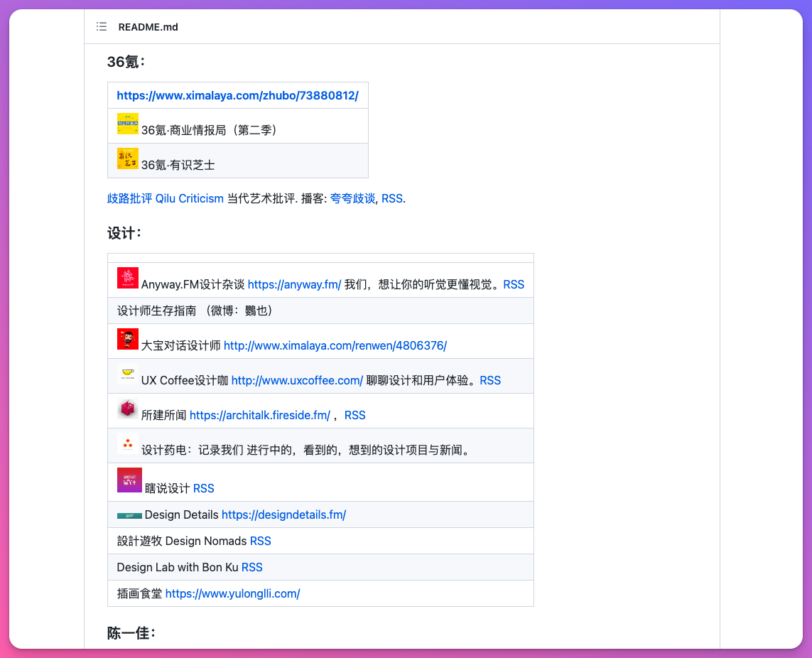Image resolution: width=812 pixels, height=658 pixels.
Task: Open the 夸夸歧谈 podcast link
Action: [352, 198]
